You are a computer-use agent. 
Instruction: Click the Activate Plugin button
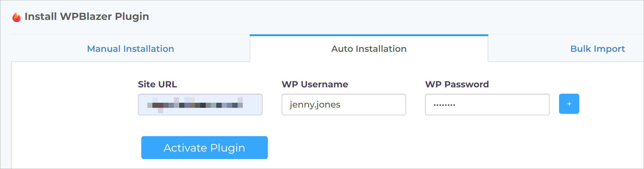click(x=205, y=148)
